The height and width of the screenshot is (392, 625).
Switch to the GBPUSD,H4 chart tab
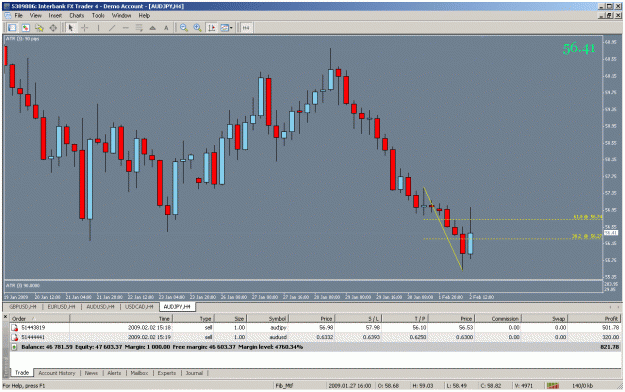(x=23, y=307)
